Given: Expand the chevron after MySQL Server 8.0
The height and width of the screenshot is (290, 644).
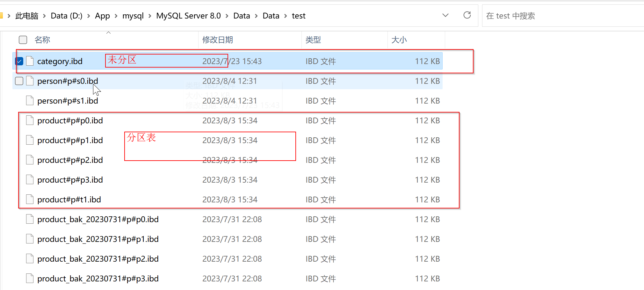Looking at the screenshot, I should [227, 16].
